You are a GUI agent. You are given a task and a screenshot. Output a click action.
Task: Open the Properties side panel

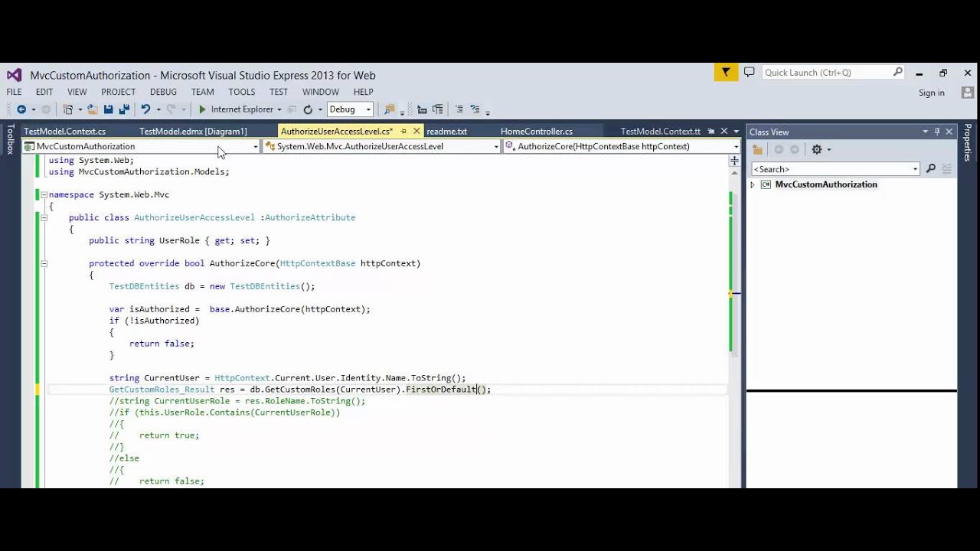pos(968,143)
